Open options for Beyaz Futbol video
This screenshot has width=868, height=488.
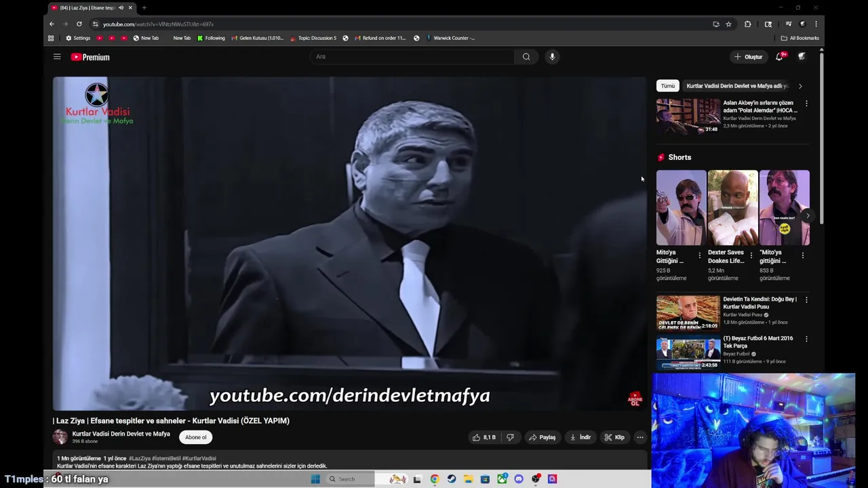(x=806, y=339)
